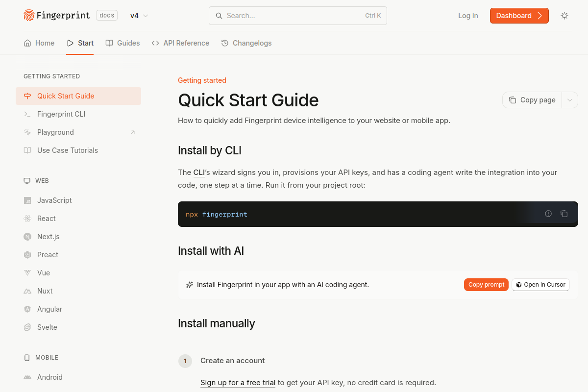This screenshot has height=392, width=588.
Task: Open Use Case Tutorials page
Action: [x=78, y=150]
